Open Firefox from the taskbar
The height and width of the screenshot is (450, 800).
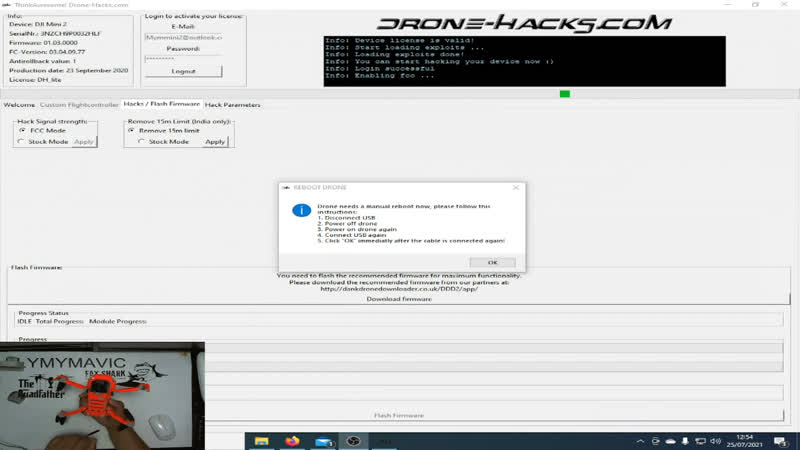tap(292, 441)
